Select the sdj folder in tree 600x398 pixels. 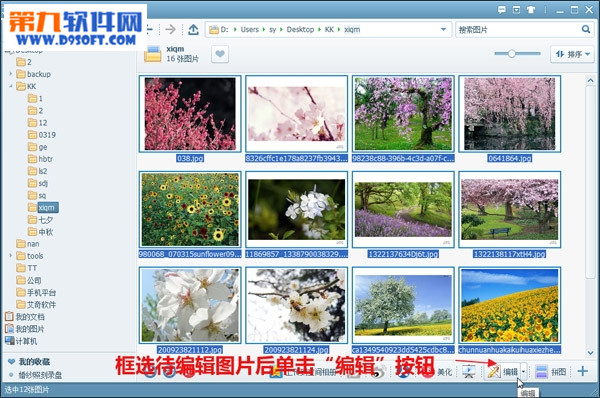pos(38,183)
